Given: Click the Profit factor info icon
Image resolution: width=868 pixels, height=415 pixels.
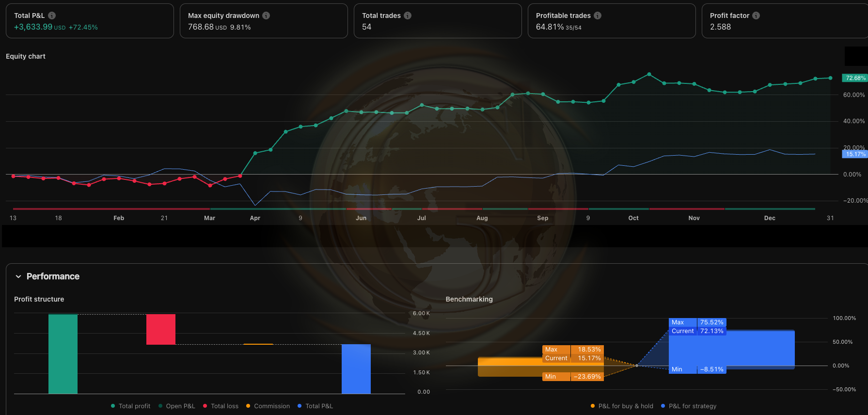Looking at the screenshot, I should pos(756,16).
